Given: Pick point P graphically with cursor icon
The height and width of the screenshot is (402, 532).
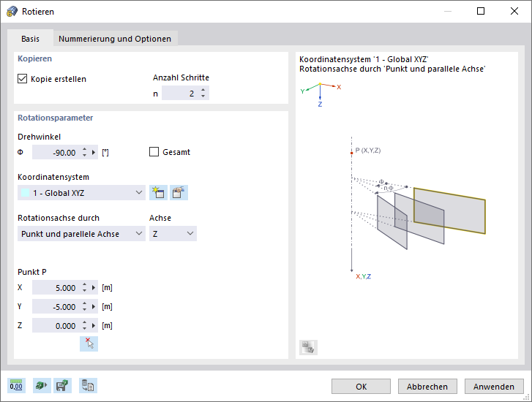Looking at the screenshot, I should click(x=89, y=344).
